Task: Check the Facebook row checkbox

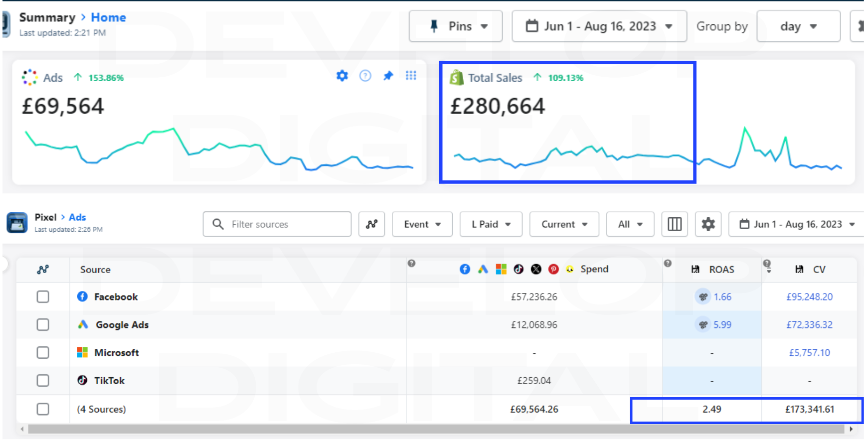Action: (43, 297)
